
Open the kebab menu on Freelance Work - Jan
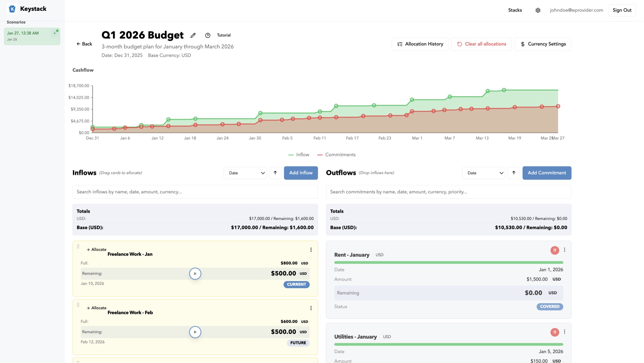[311, 249]
